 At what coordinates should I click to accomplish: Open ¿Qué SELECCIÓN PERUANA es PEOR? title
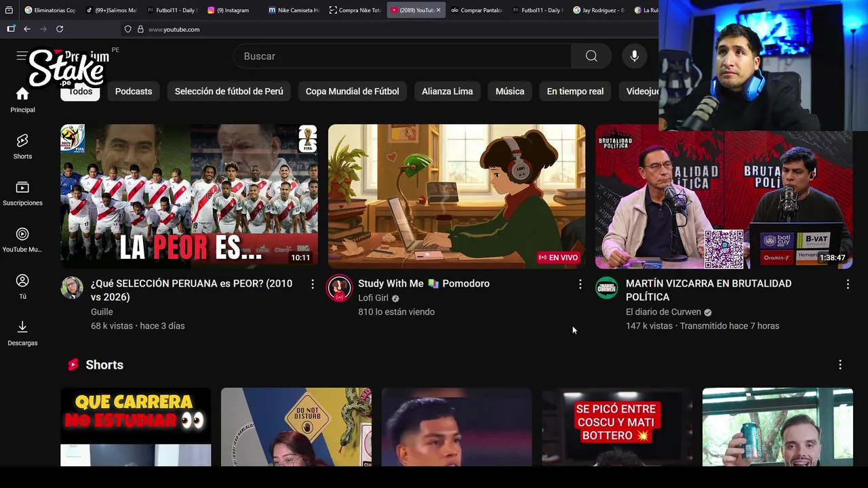tap(192, 290)
